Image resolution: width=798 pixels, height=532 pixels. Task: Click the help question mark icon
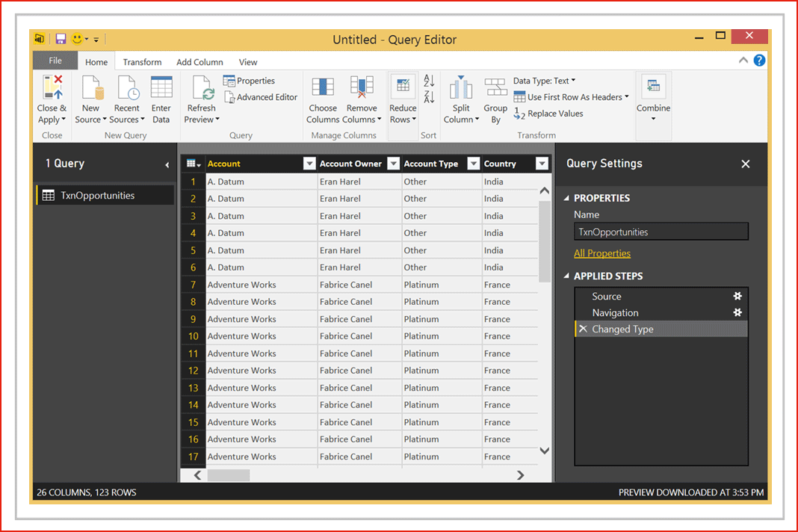coord(759,61)
